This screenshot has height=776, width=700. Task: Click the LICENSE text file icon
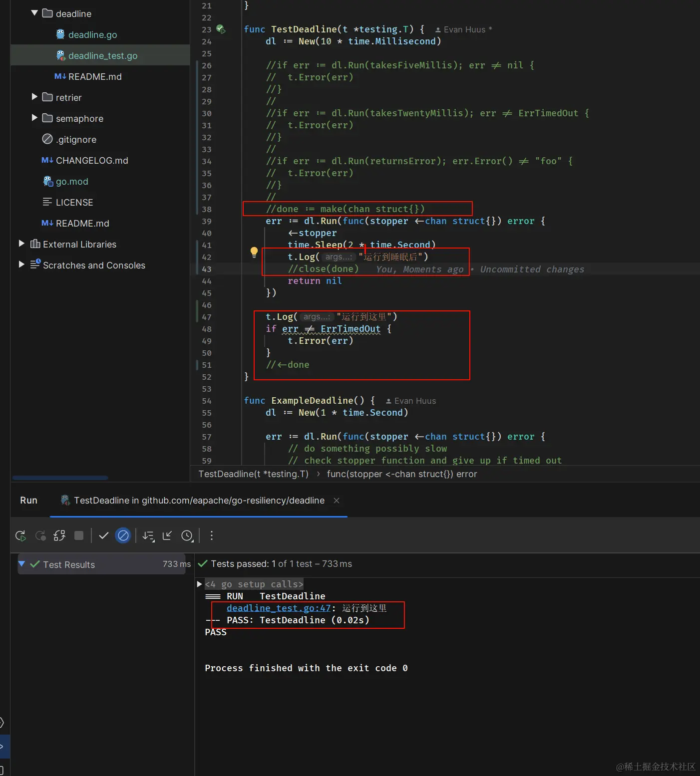pyautogui.click(x=47, y=202)
